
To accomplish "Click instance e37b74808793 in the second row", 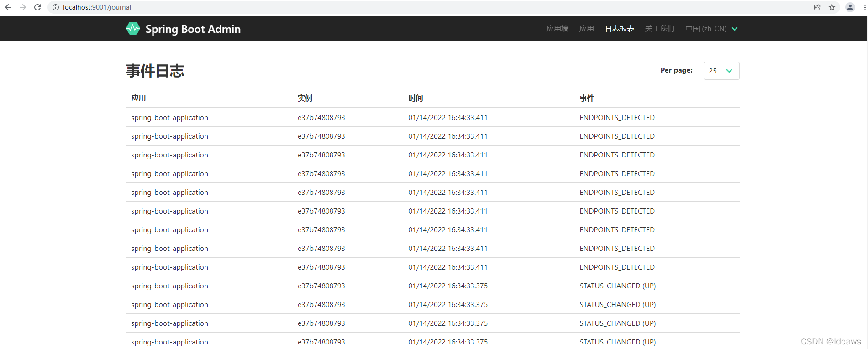I will point(321,136).
